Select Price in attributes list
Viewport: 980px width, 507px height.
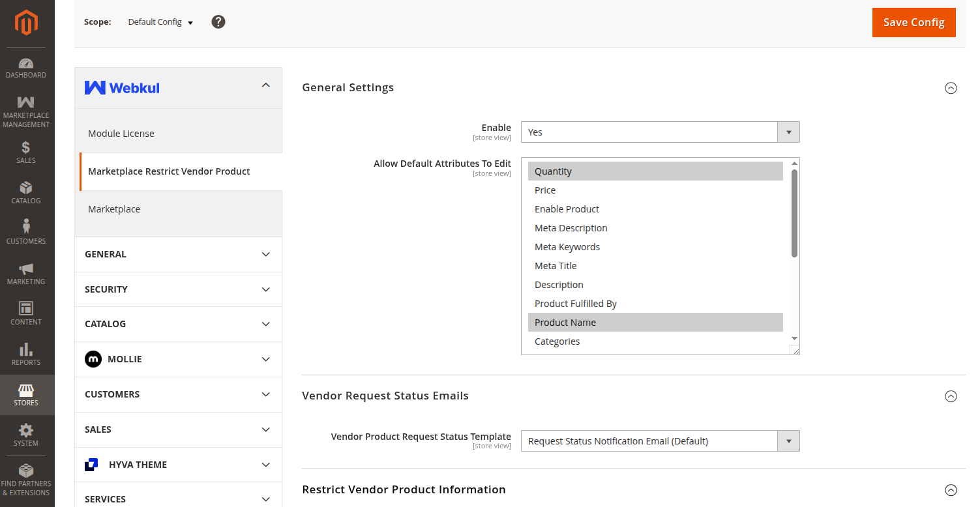(x=655, y=190)
